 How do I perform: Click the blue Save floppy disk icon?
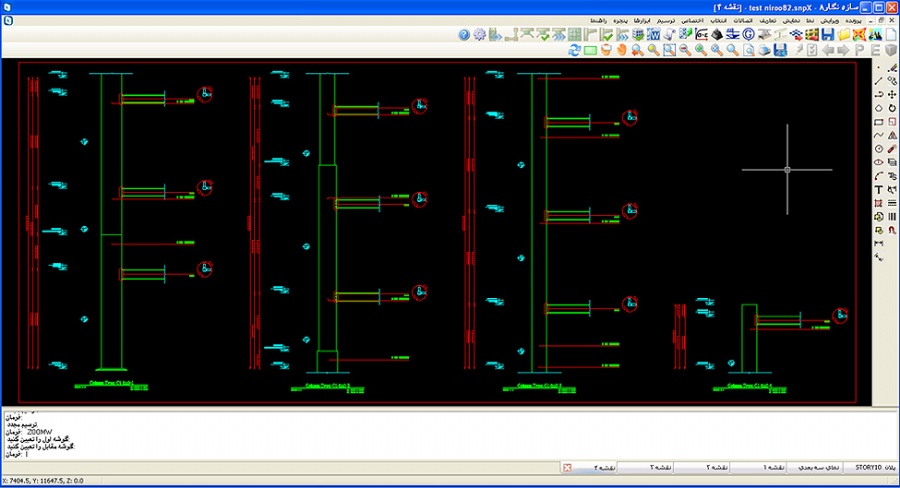[x=827, y=35]
